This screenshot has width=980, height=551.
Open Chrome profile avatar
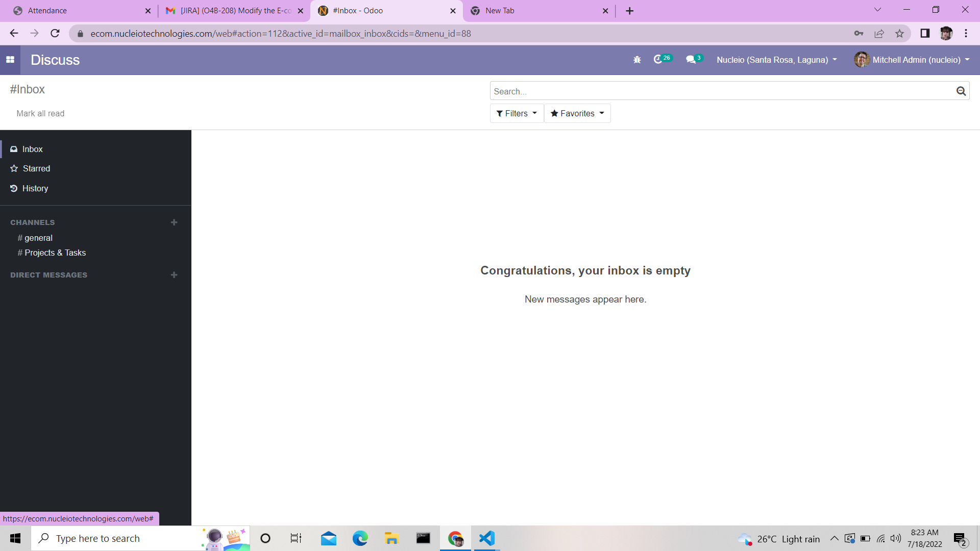[946, 34]
